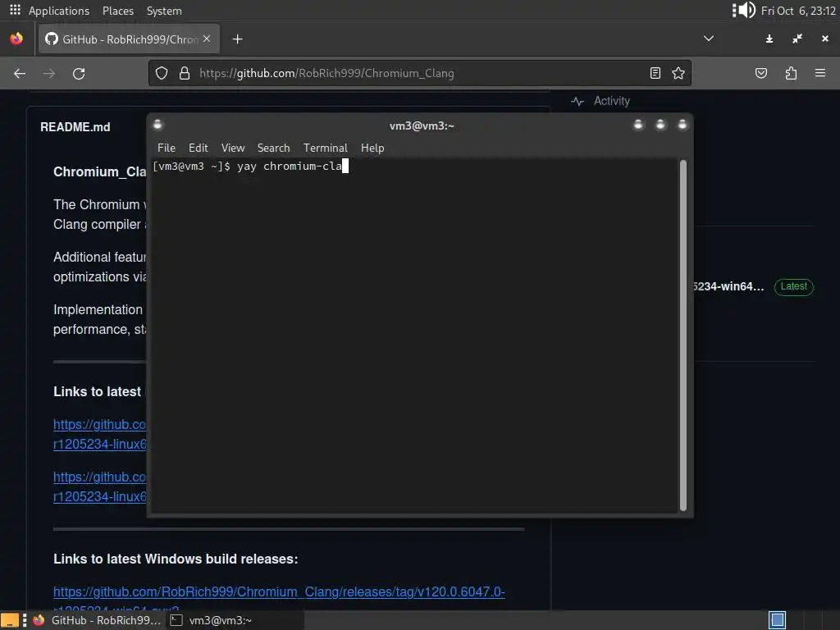Go forward with the forward arrow

(49, 73)
